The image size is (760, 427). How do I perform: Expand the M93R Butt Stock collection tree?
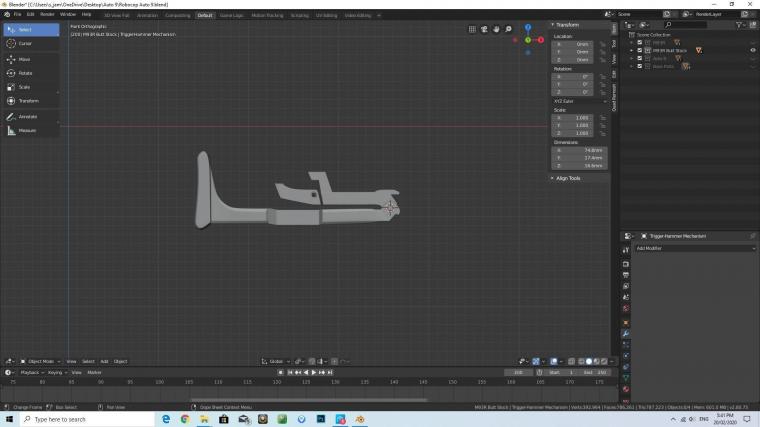point(632,50)
